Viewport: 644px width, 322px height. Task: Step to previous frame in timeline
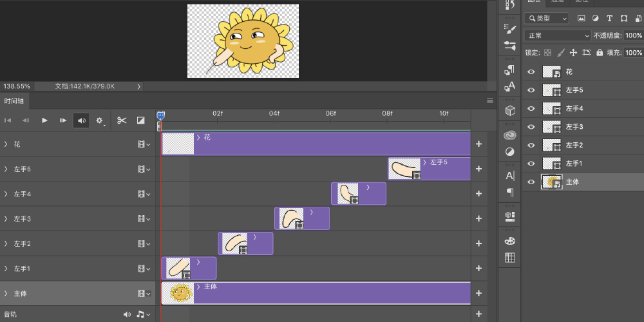(26, 120)
